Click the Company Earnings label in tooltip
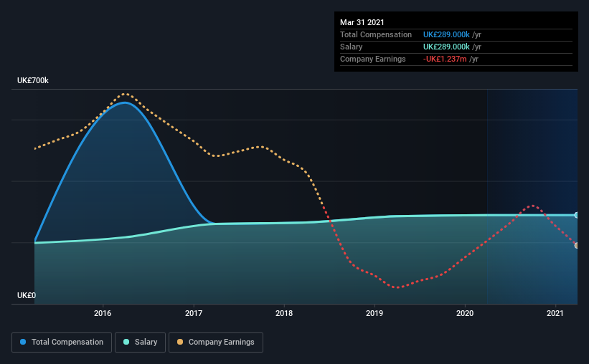The image size is (589, 364). point(372,59)
